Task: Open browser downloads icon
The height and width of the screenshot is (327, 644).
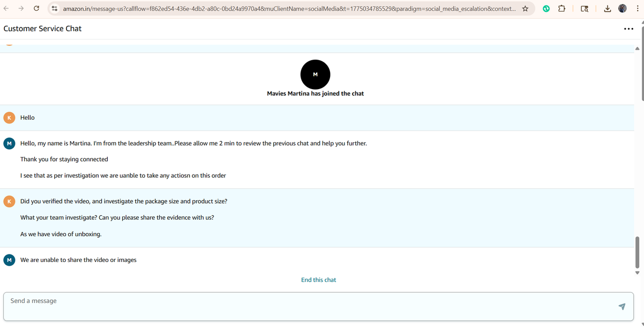Action: (x=607, y=9)
